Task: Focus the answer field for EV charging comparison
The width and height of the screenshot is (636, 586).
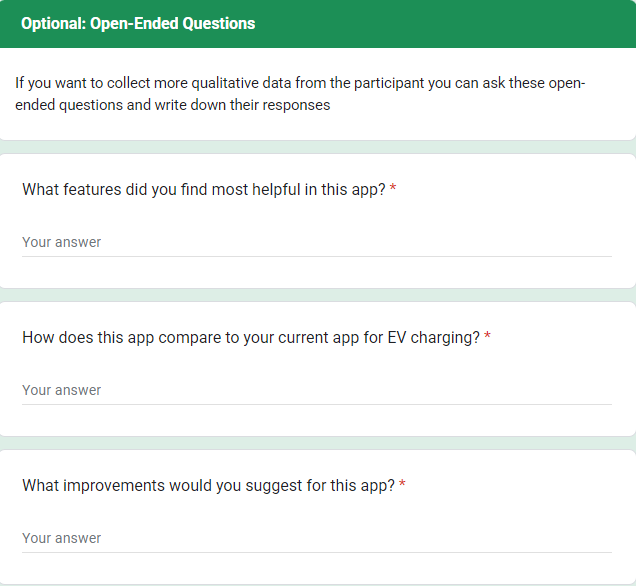Action: pyautogui.click(x=316, y=390)
